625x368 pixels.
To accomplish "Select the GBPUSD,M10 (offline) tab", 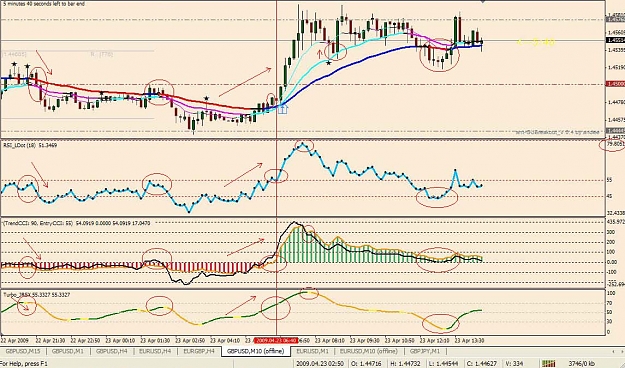I will click(x=255, y=351).
